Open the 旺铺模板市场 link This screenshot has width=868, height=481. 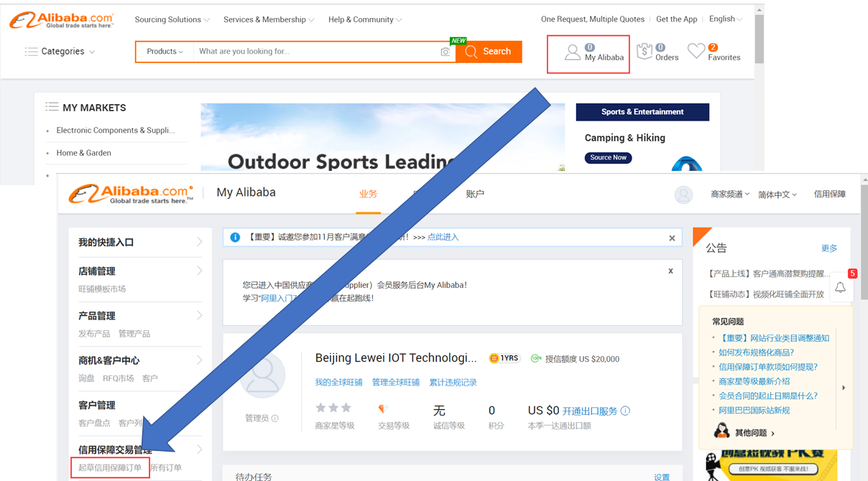pos(102,289)
